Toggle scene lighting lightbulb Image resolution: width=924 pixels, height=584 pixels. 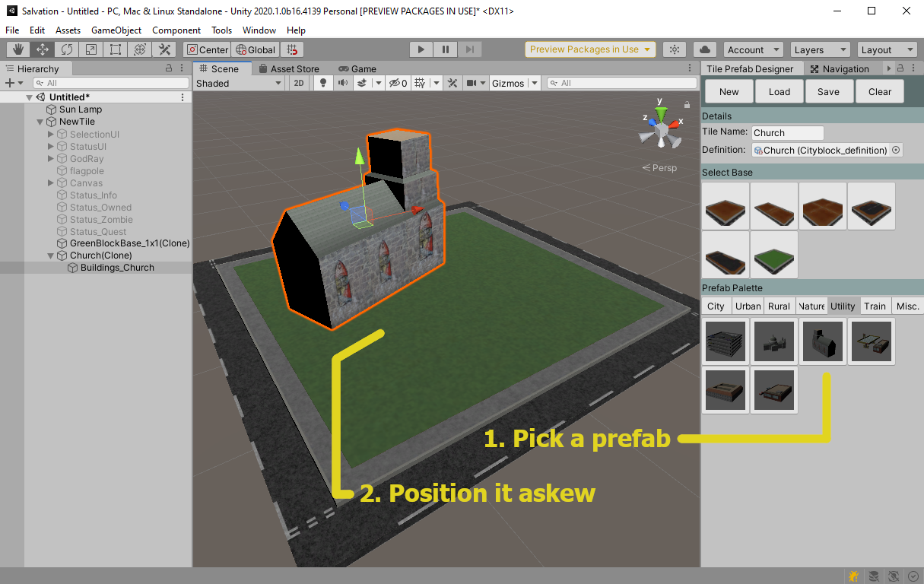click(322, 83)
